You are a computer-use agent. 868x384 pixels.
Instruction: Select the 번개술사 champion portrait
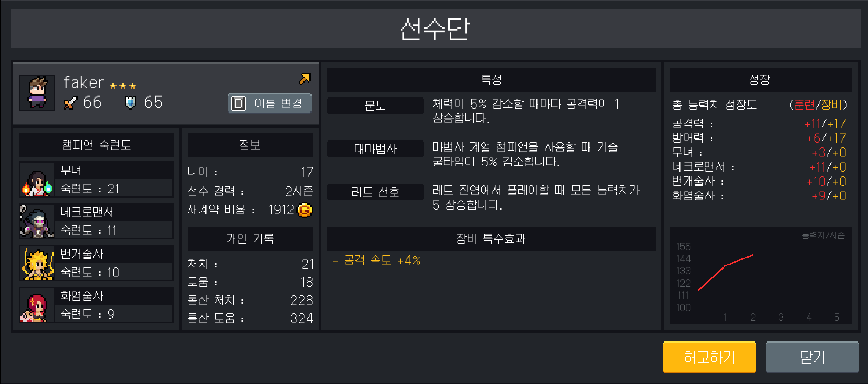(x=37, y=263)
